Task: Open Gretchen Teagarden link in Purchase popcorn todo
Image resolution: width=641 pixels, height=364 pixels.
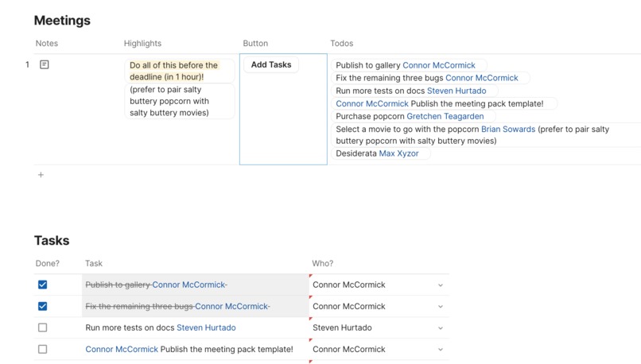Action: 445,116
